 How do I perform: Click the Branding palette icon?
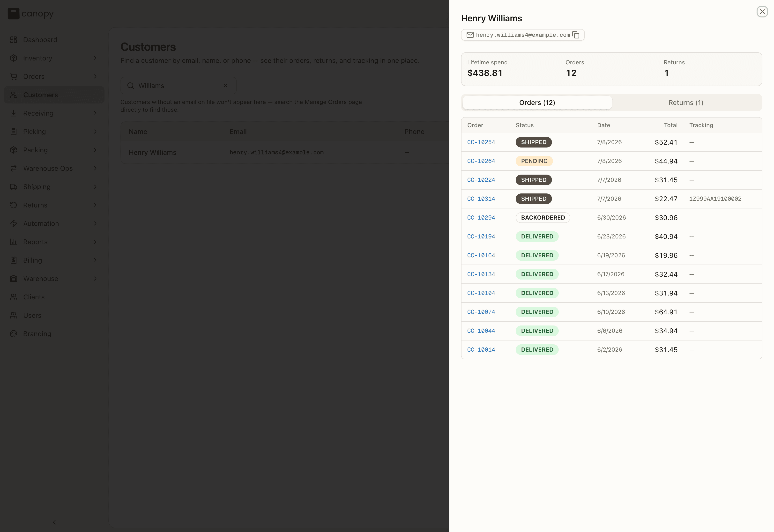[13, 334]
